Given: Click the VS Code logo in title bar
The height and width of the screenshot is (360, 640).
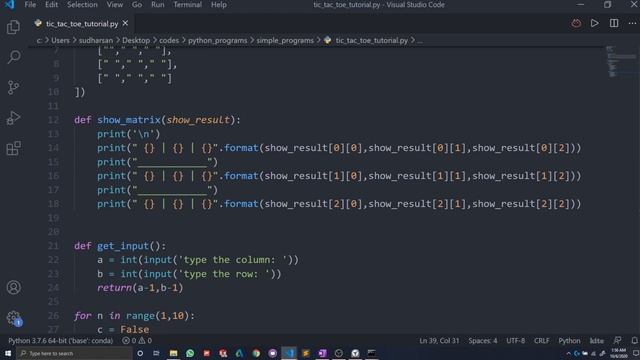Looking at the screenshot, I should tap(9, 4).
